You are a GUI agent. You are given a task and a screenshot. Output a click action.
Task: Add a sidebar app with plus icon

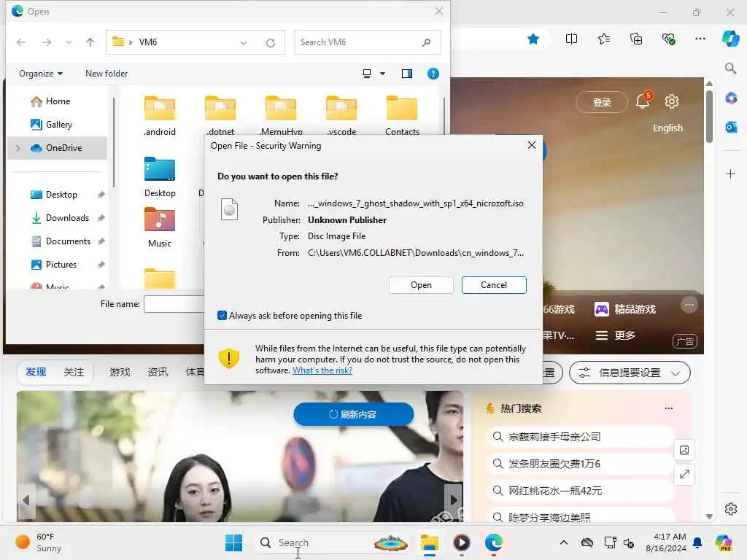pos(730,174)
